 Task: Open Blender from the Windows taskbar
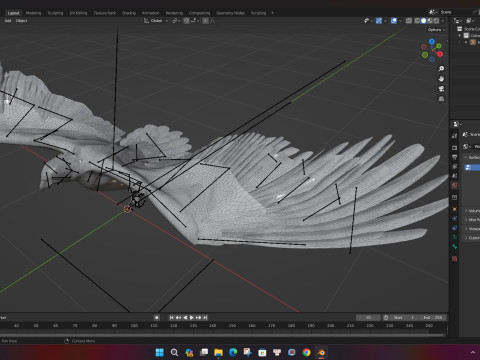click(x=321, y=352)
